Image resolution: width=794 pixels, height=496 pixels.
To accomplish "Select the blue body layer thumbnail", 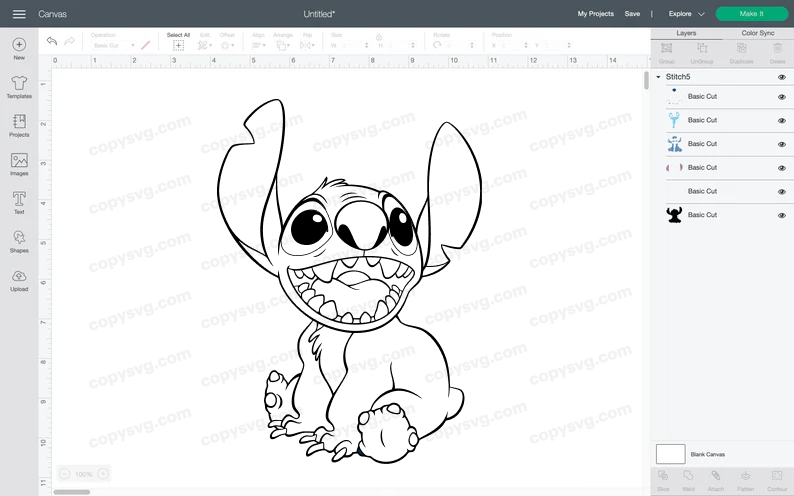I will coord(674,144).
